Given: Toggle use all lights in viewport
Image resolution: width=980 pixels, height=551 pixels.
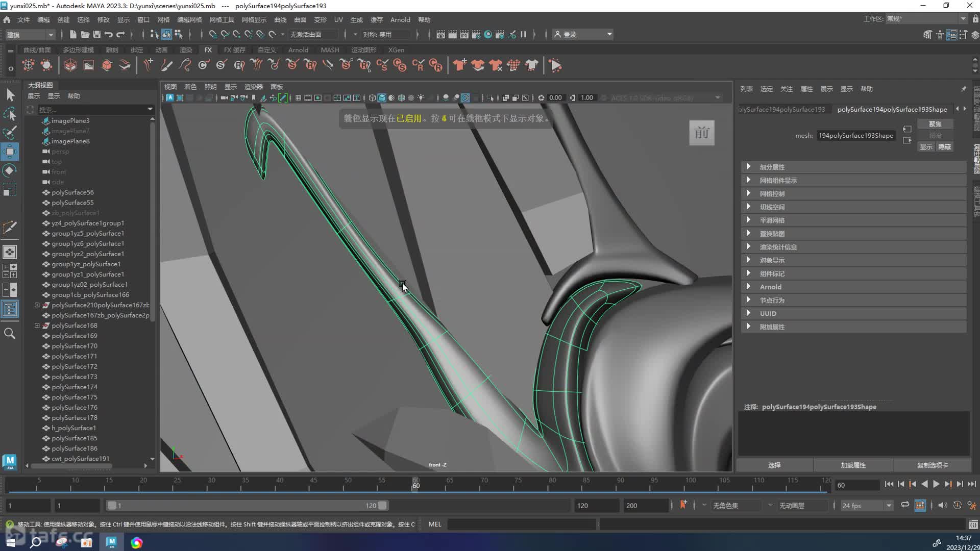Looking at the screenshot, I should (x=421, y=98).
